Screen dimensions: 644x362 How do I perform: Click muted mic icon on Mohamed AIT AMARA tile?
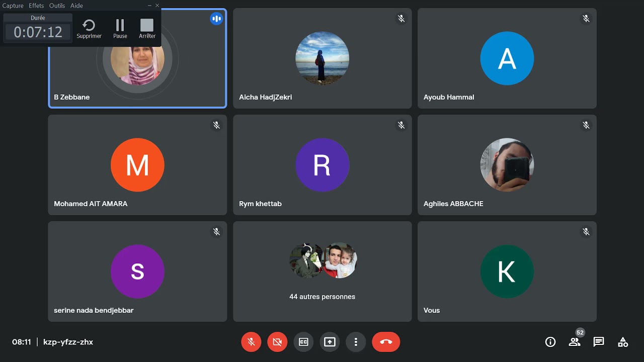tap(216, 125)
